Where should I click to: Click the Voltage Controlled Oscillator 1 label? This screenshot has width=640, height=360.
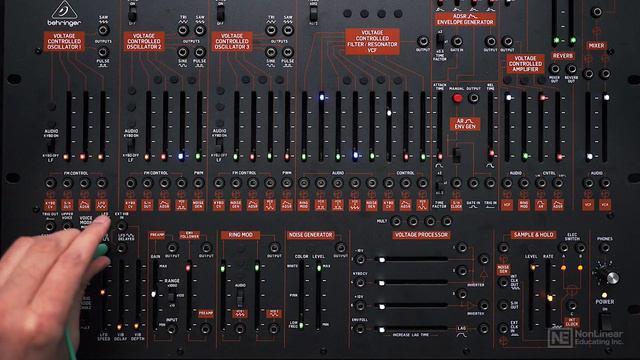coord(64,42)
